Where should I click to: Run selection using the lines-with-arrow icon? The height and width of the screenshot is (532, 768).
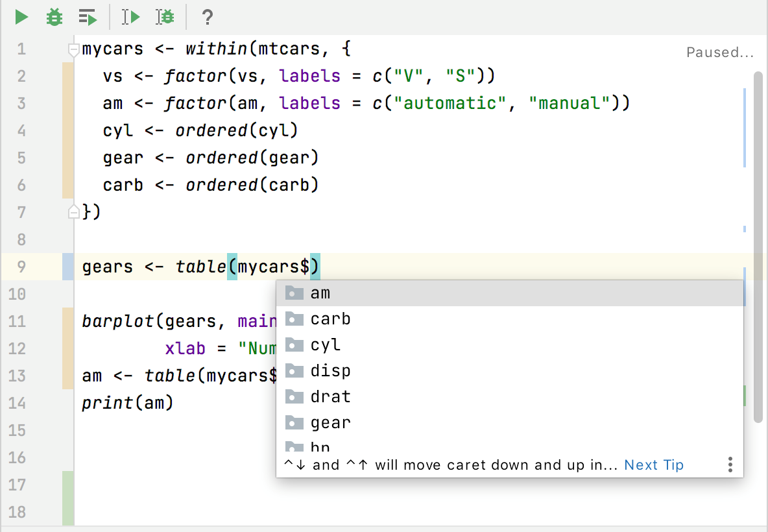click(88, 17)
